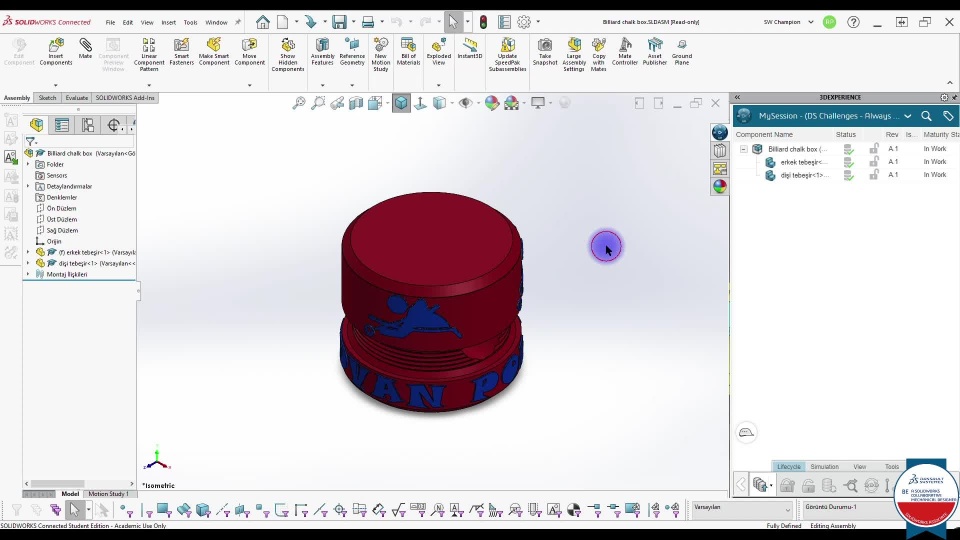Open SW Champion user dropdown
The image size is (960, 540).
tap(811, 22)
